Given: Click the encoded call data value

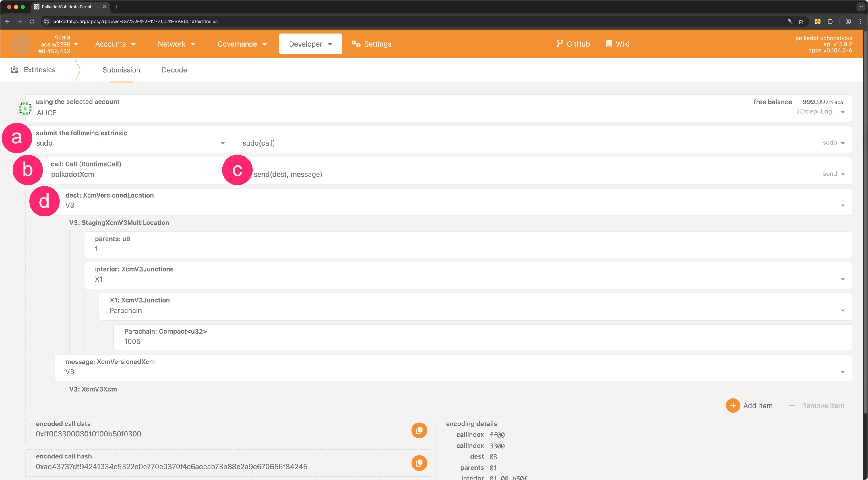Looking at the screenshot, I should [89, 434].
